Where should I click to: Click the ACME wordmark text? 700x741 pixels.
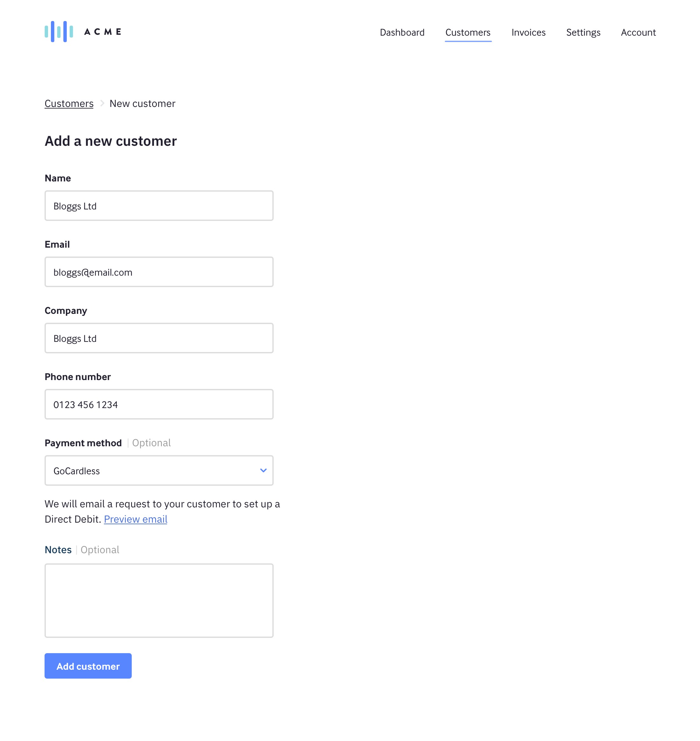click(102, 32)
